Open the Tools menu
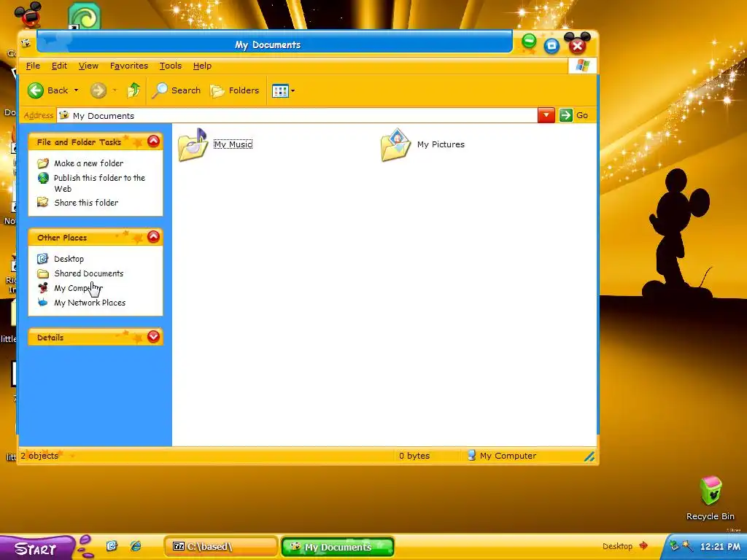The image size is (747, 560). click(x=170, y=66)
